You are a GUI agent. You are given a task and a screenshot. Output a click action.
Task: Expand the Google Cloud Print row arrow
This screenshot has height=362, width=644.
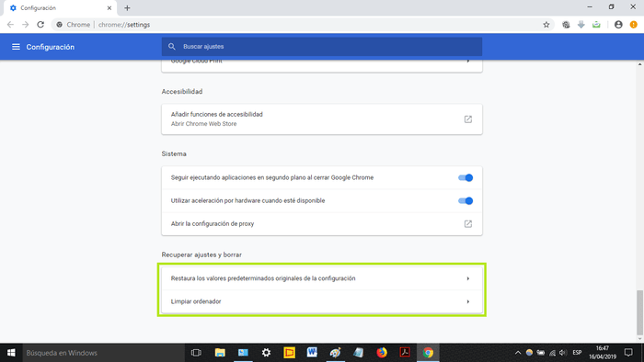click(x=467, y=62)
